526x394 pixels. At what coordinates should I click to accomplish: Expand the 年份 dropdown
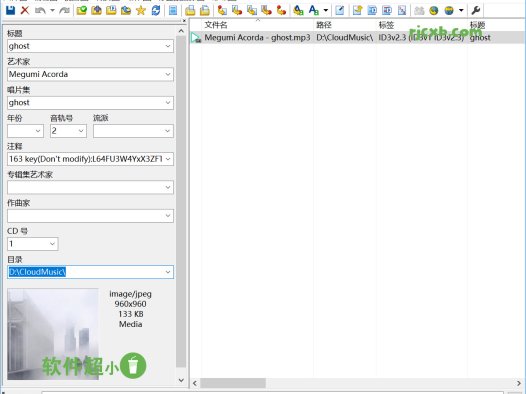(x=38, y=131)
